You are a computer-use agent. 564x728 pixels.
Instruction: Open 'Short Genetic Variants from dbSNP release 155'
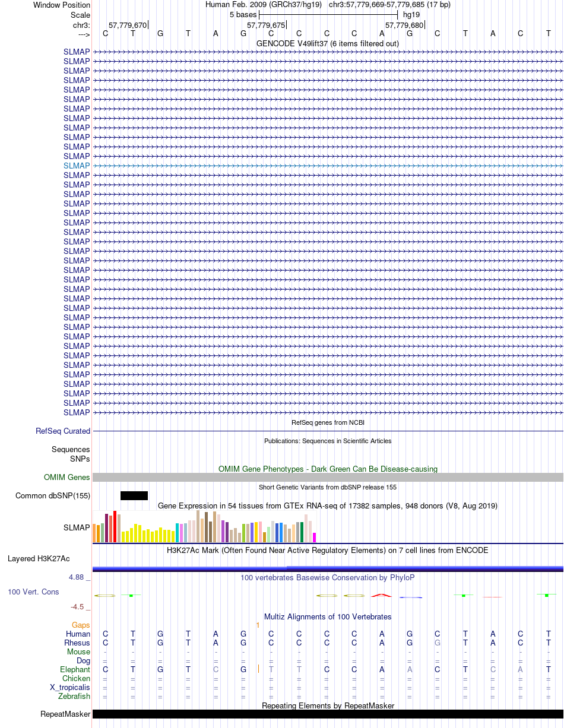[328, 487]
